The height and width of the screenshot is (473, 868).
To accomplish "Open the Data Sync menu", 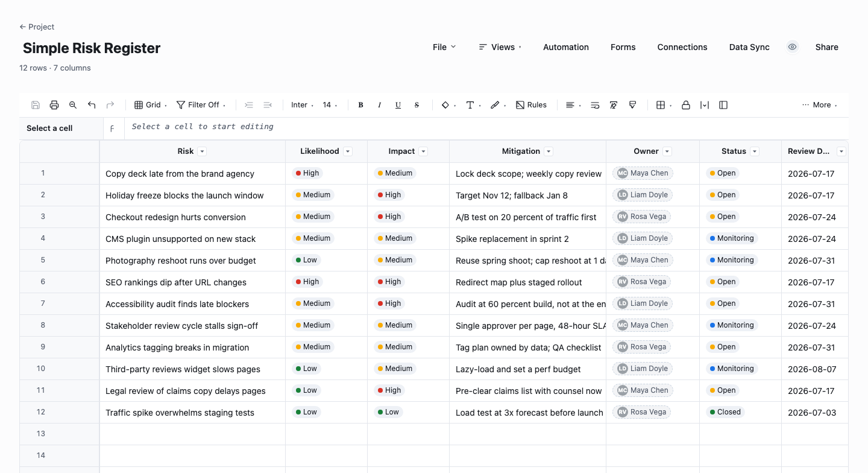I will point(749,47).
